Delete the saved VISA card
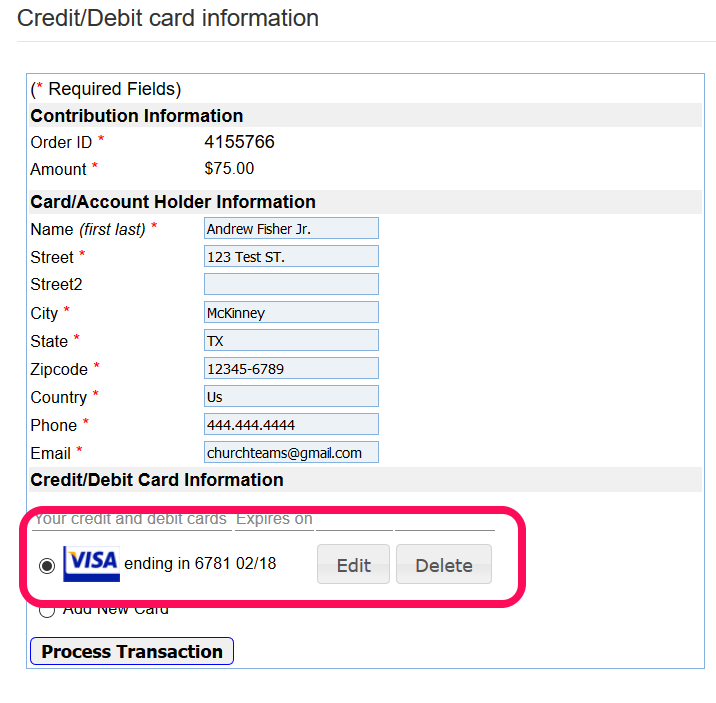This screenshot has height=703, width=716. [444, 564]
